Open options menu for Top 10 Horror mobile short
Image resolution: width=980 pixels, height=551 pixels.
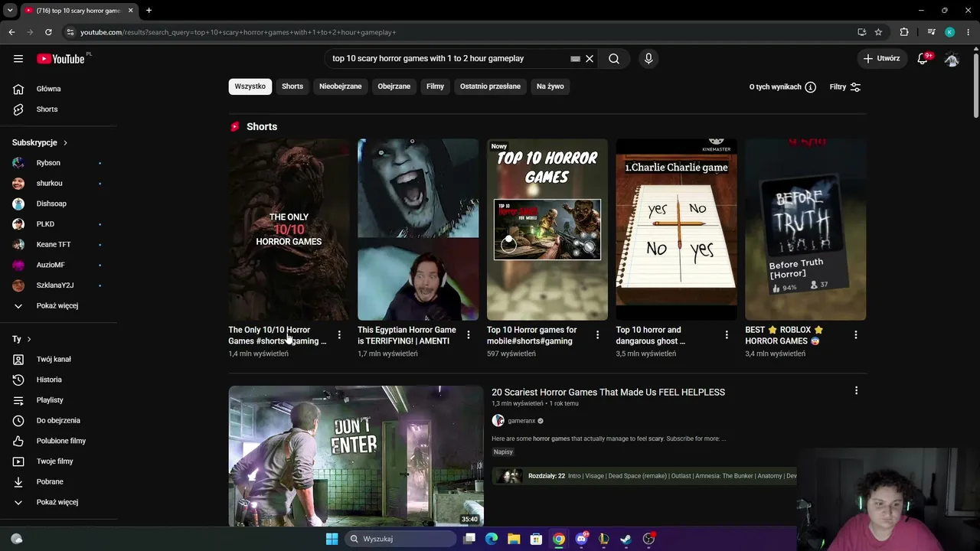(x=597, y=335)
